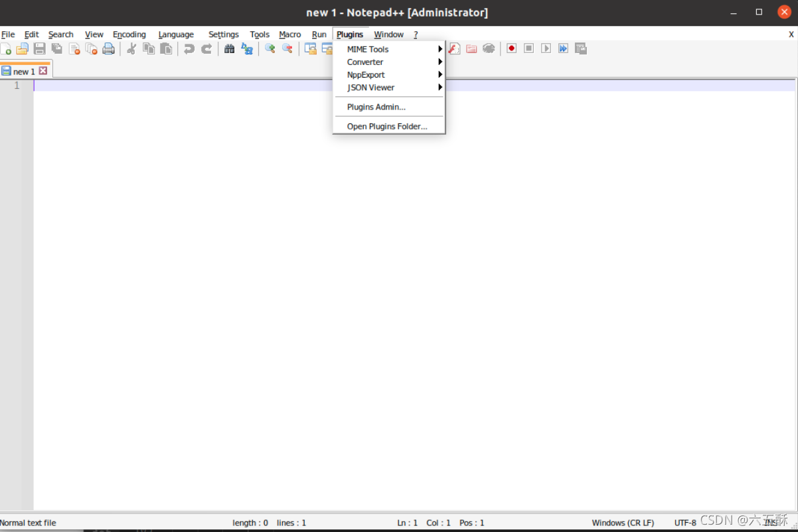Undo the last action
Image resolution: width=798 pixels, height=532 pixels.
189,48
